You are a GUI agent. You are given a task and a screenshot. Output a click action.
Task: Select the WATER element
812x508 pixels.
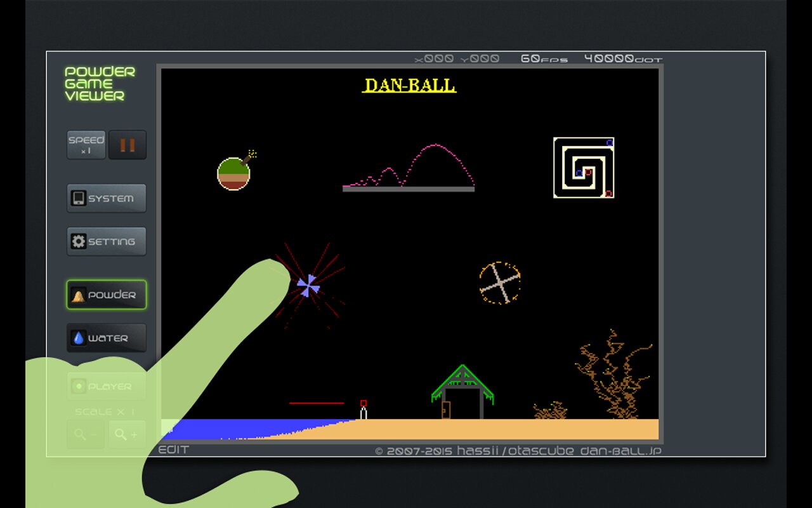click(107, 338)
